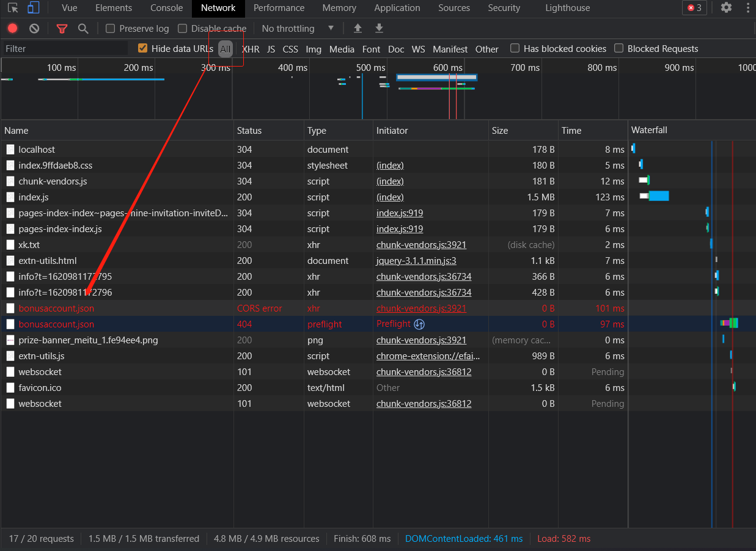756x551 pixels.
Task: Open the Security tab
Action: click(504, 8)
